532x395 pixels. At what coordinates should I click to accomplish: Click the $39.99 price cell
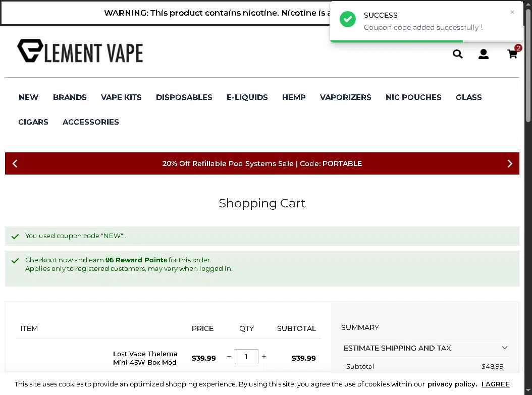(x=203, y=358)
